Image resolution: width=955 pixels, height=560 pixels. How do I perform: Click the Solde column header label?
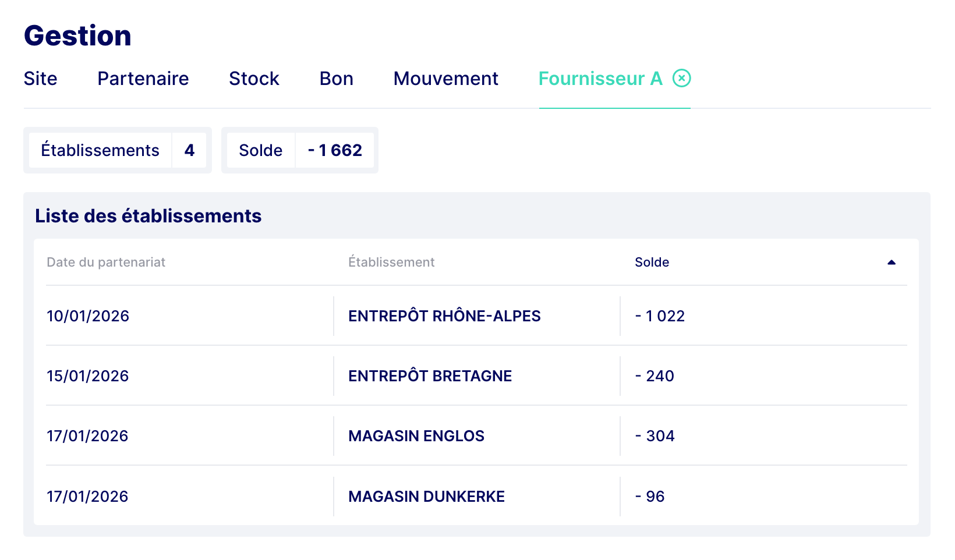click(x=652, y=263)
